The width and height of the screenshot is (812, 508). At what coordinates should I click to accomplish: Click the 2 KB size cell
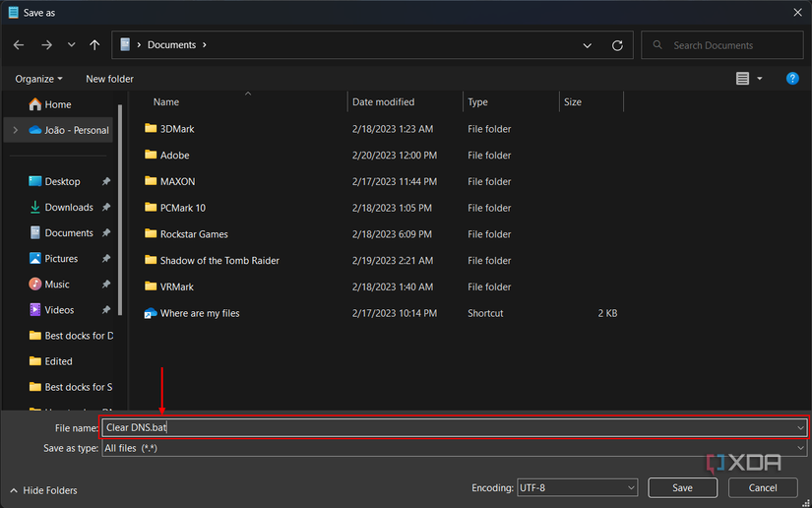pos(607,313)
